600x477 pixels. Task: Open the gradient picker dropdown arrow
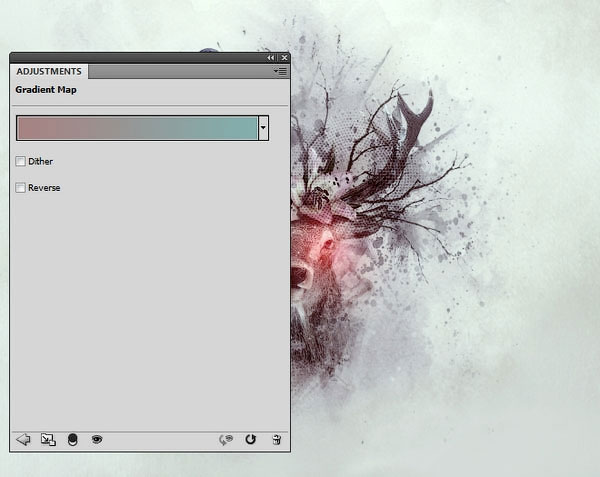click(x=263, y=128)
